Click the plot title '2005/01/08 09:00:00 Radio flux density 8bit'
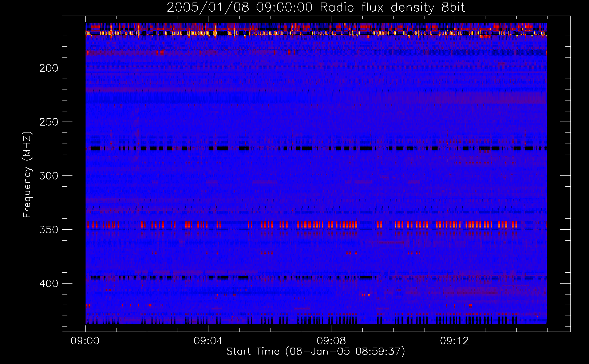This screenshot has height=364, width=589. [x=316, y=8]
